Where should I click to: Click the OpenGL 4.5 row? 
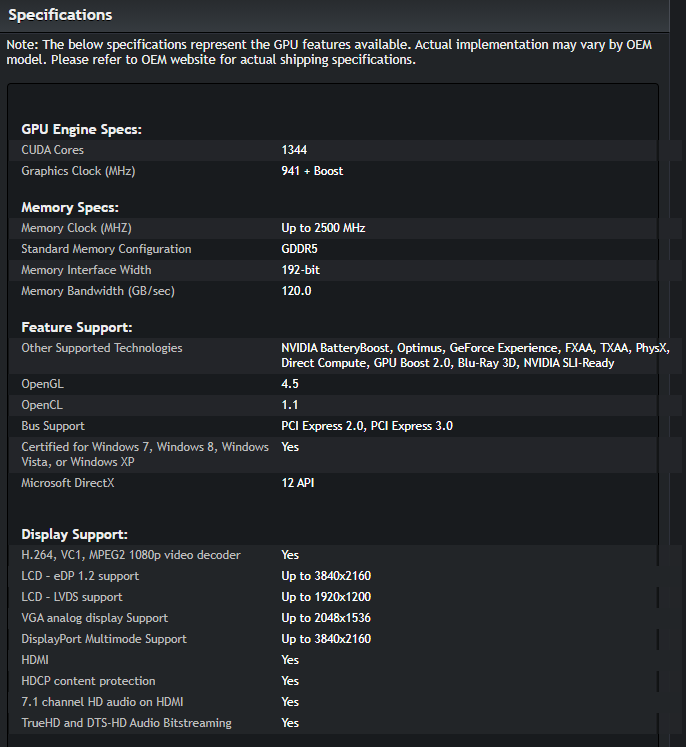click(x=333, y=384)
